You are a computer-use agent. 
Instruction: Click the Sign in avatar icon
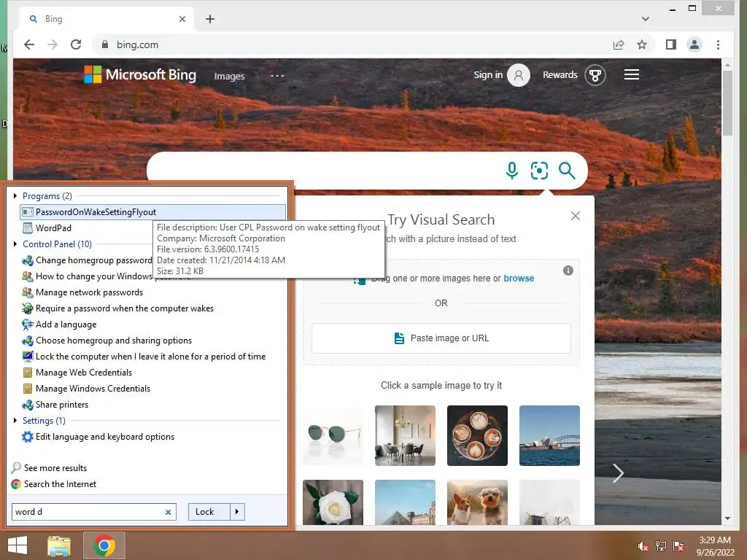click(519, 75)
